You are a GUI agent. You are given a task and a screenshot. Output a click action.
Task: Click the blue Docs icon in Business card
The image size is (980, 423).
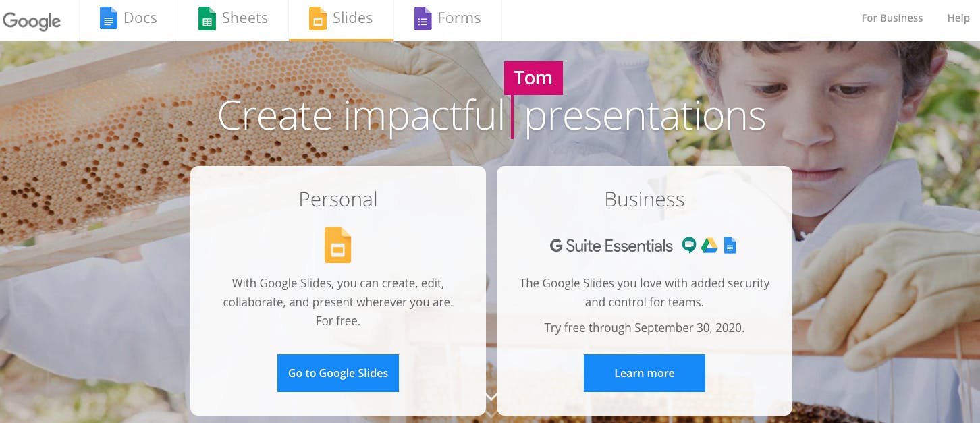(730, 246)
